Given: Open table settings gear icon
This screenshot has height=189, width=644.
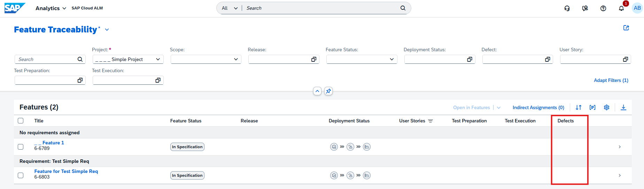Looking at the screenshot, I should 607,107.
